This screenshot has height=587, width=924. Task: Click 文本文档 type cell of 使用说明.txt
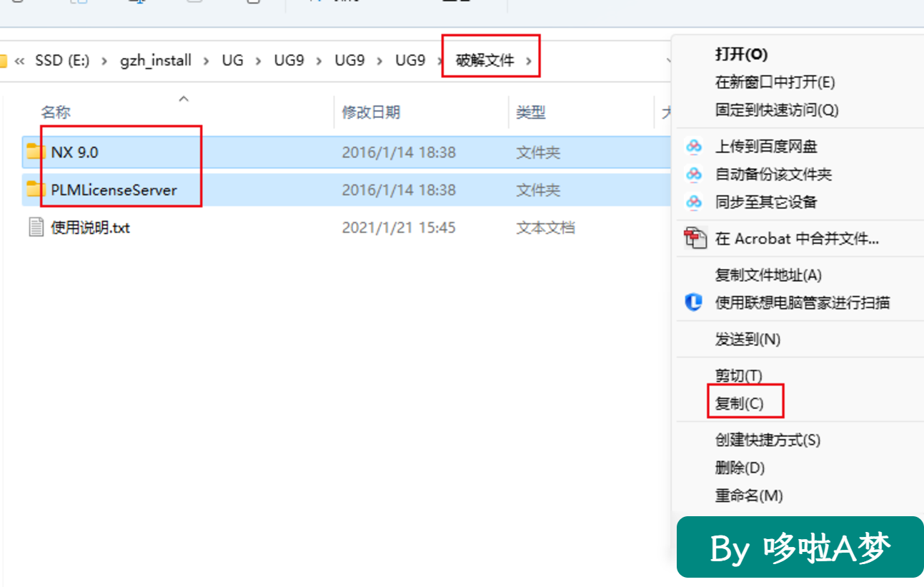coord(545,228)
